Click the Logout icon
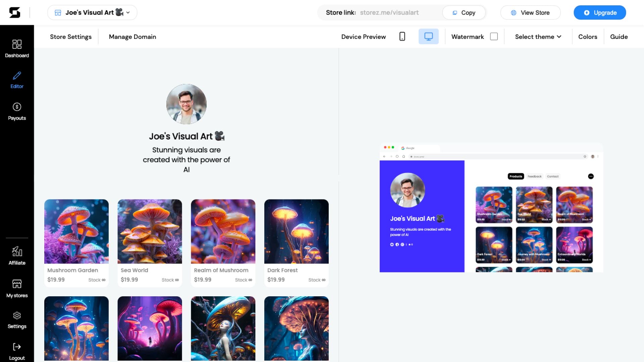The image size is (644, 362). (17, 347)
